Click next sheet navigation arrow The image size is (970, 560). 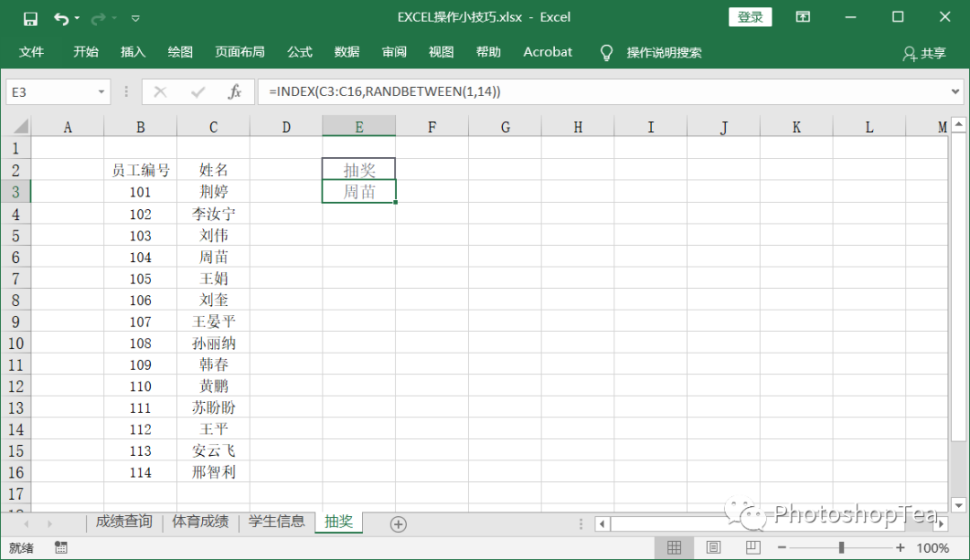click(49, 524)
